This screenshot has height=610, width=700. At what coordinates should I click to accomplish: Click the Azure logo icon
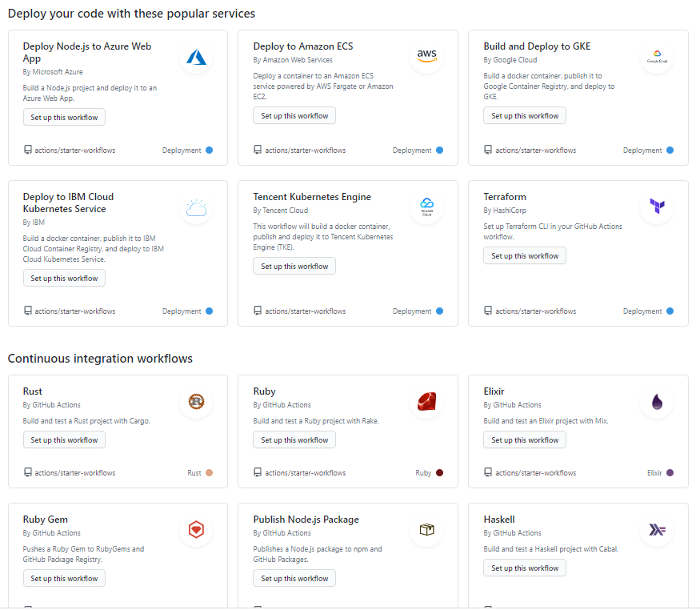(x=196, y=57)
